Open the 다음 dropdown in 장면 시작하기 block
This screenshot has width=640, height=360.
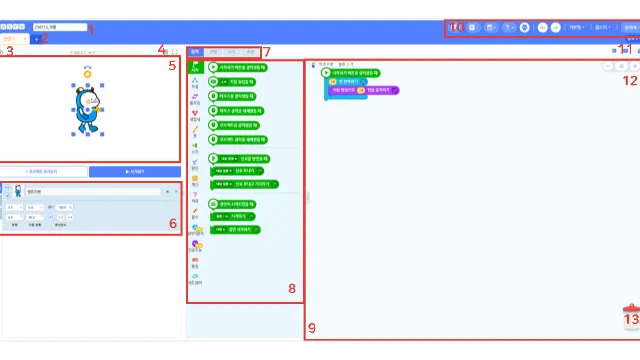tap(221, 230)
